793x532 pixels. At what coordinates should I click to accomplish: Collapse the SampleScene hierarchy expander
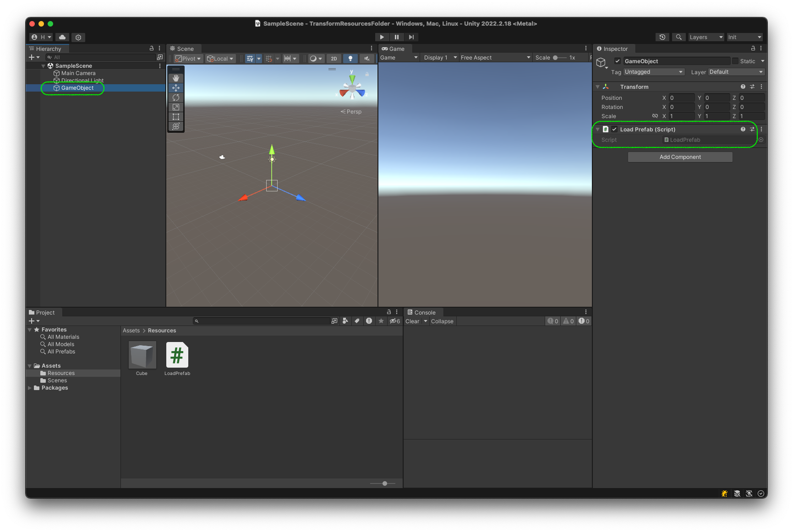(x=43, y=65)
